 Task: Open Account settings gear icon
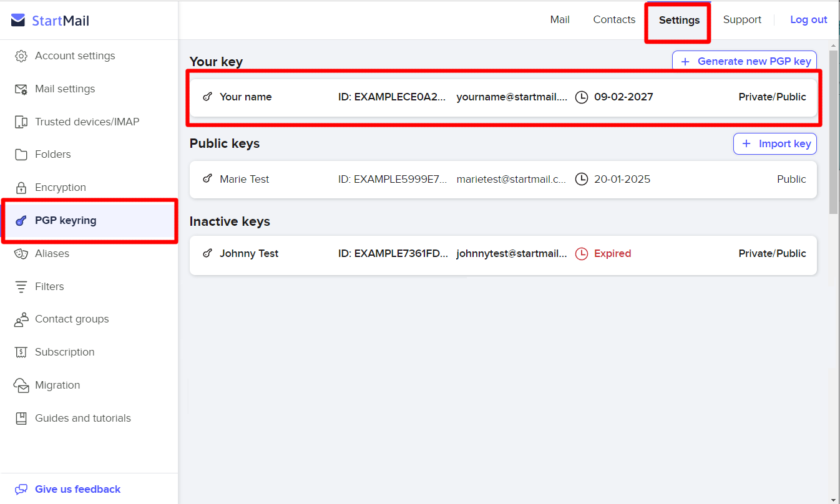click(21, 56)
